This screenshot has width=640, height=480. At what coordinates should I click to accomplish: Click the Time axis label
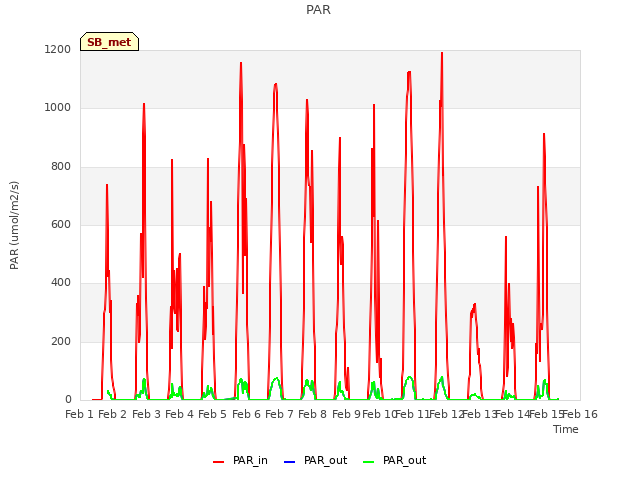[x=566, y=429]
